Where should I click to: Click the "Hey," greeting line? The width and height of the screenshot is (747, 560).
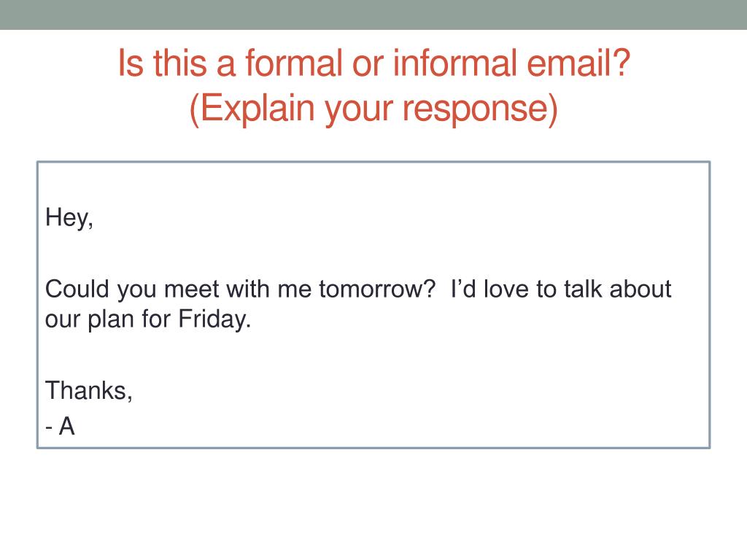point(69,218)
